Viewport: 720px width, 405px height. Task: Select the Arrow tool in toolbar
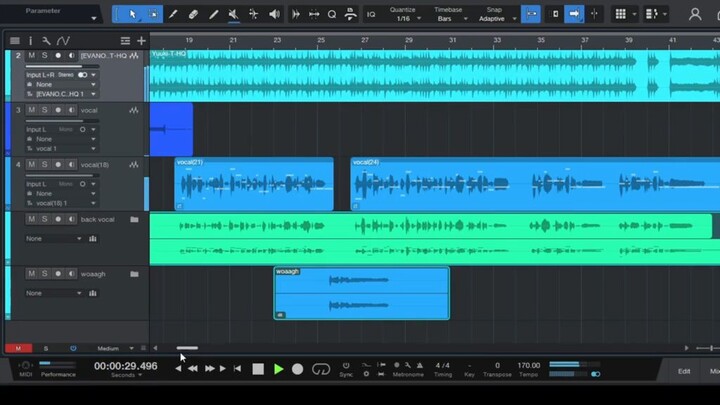(132, 14)
